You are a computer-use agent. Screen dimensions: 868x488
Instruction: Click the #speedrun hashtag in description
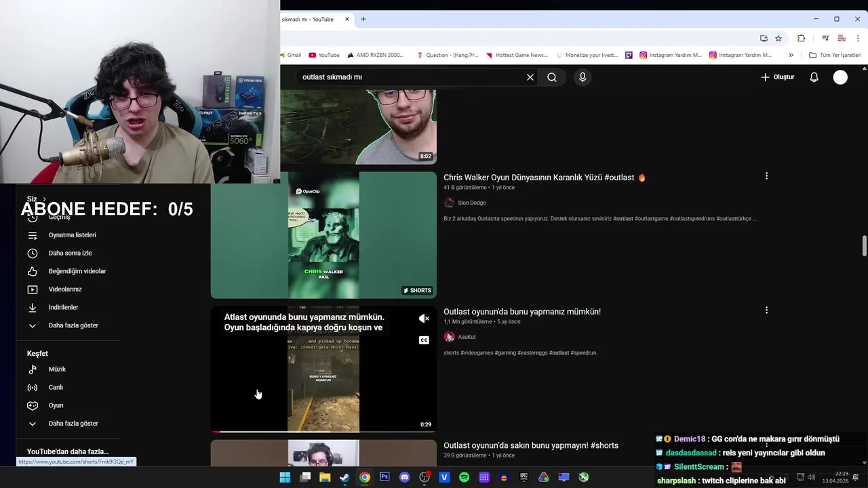(584, 353)
